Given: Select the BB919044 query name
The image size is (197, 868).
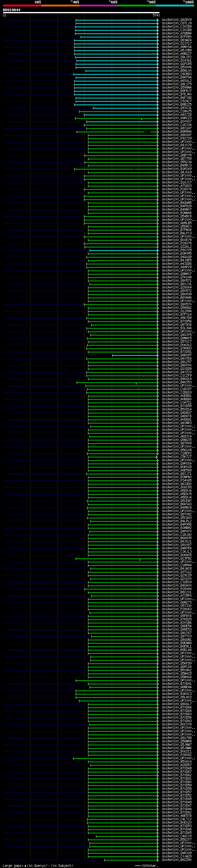Looking at the screenshot, I should [x=11, y=10].
